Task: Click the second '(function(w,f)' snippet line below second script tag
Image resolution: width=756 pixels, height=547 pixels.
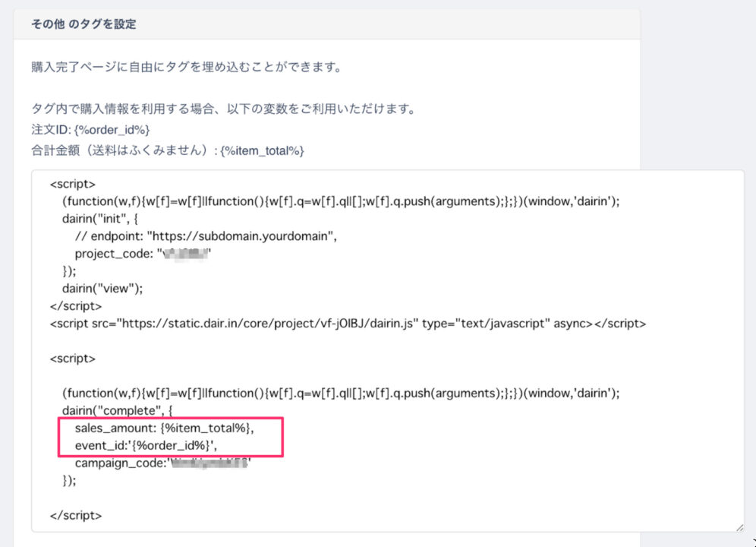Action: (x=341, y=393)
